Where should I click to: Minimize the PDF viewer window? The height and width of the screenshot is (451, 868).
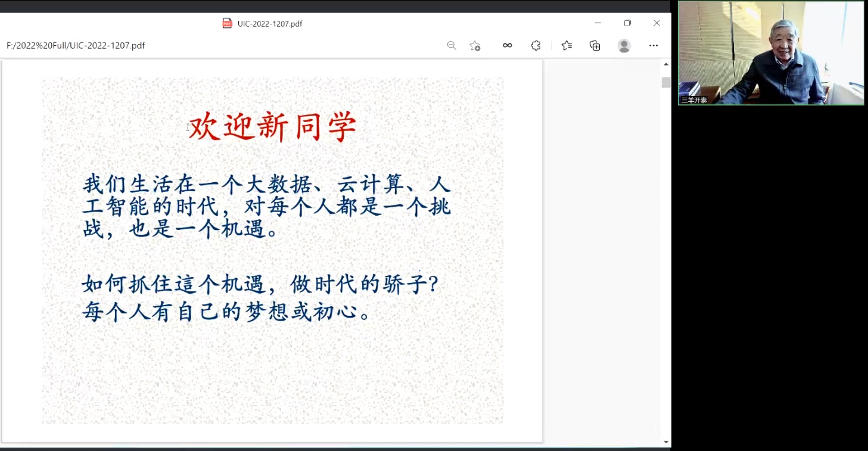tap(598, 23)
